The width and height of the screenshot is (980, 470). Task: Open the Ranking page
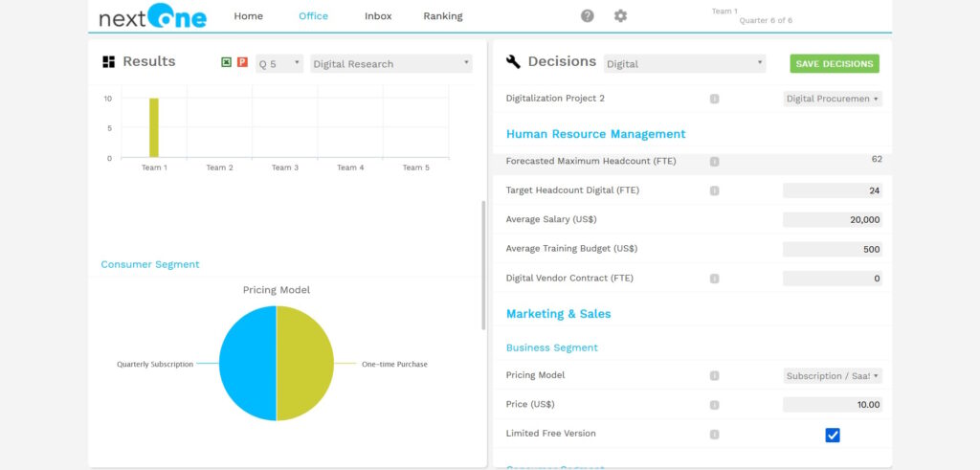pos(442,16)
